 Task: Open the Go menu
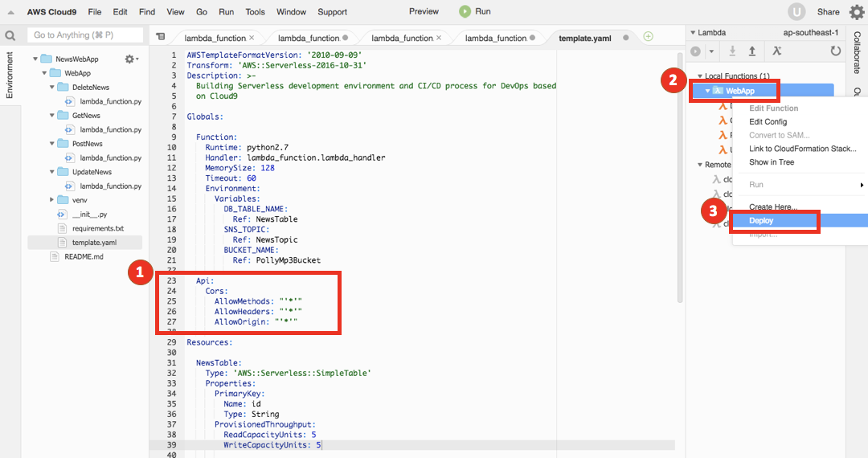202,11
